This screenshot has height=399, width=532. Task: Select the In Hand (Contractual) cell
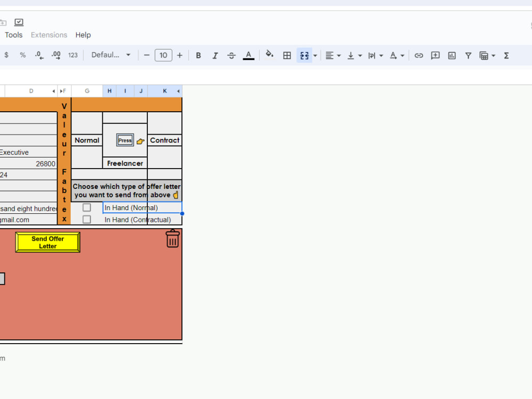click(x=142, y=220)
